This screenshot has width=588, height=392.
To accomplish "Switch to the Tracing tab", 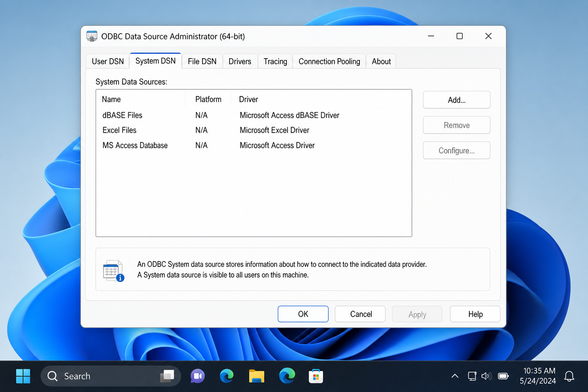I will point(275,61).
